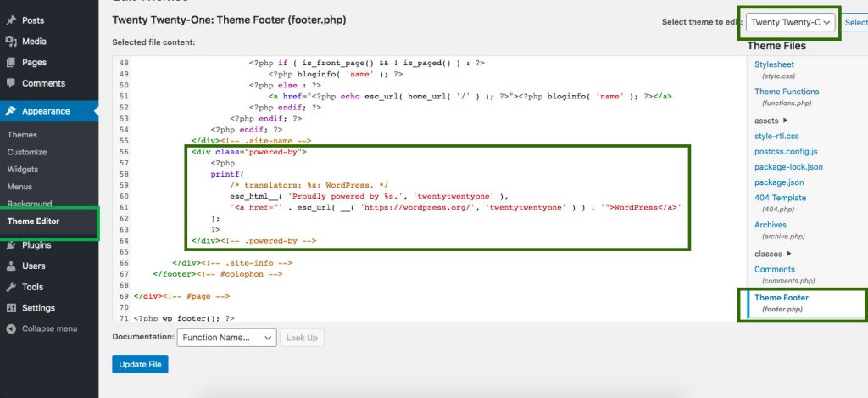Click the wp_footer() code line
This screenshot has width=868, height=398.
point(184,318)
